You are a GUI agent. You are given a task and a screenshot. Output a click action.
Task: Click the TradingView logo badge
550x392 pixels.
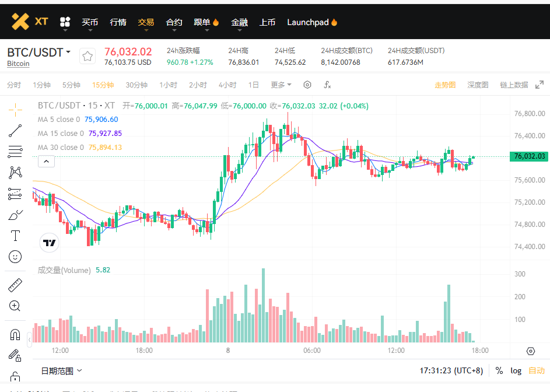49,243
